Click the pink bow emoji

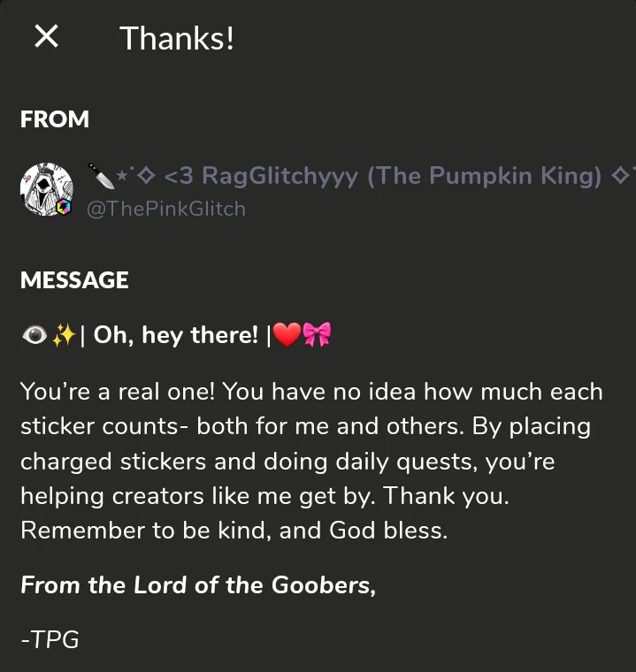pos(316,335)
